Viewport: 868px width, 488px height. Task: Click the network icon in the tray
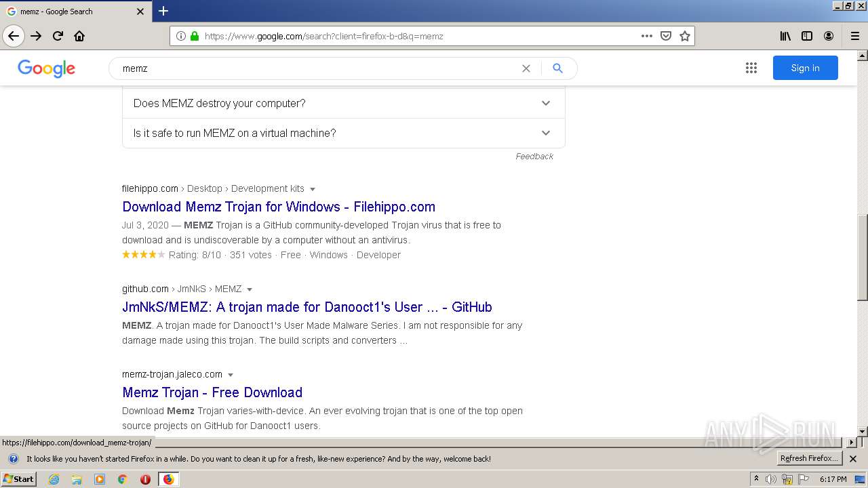point(787,479)
